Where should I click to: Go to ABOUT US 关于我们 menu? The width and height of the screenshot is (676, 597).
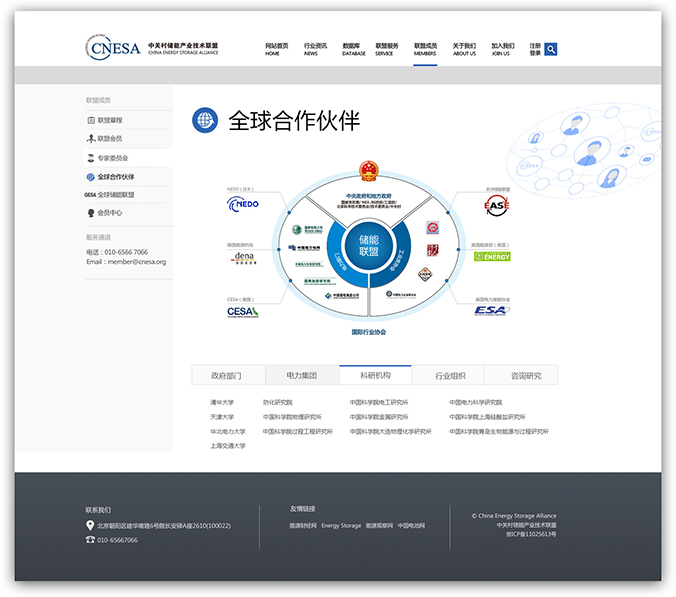coord(464,49)
